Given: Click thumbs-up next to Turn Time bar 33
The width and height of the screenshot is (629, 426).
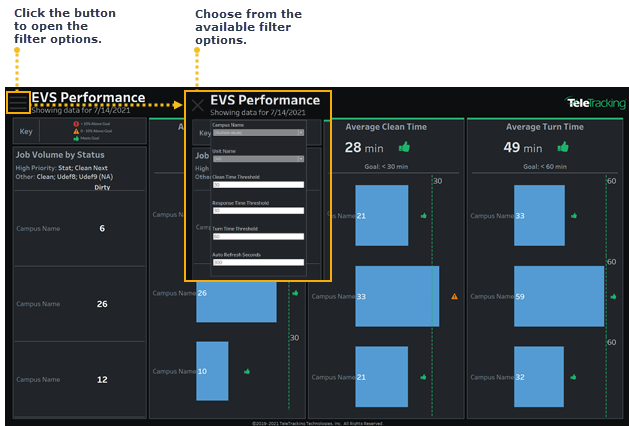Looking at the screenshot, I should [x=574, y=216].
